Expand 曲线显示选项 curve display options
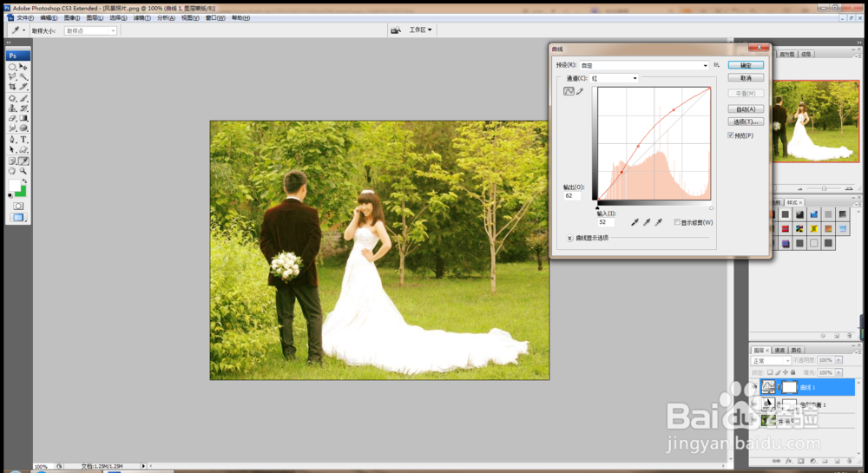Viewport: 868px width, 473px height. (569, 238)
